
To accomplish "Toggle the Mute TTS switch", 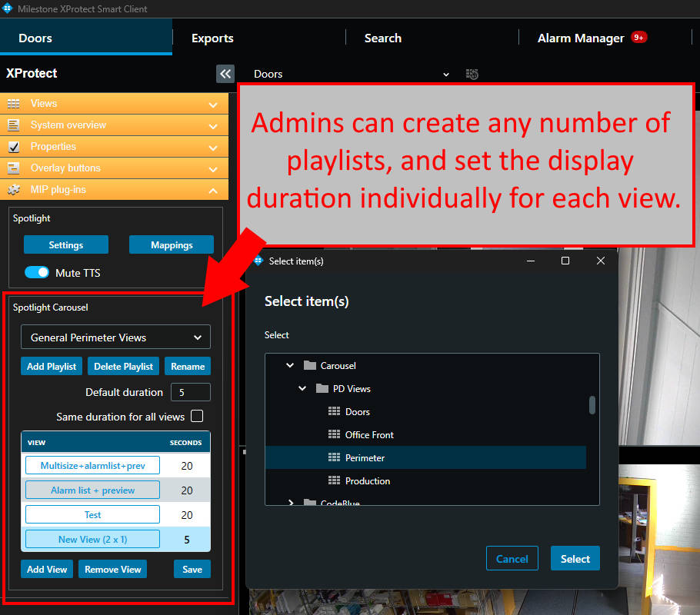I will tap(37, 273).
